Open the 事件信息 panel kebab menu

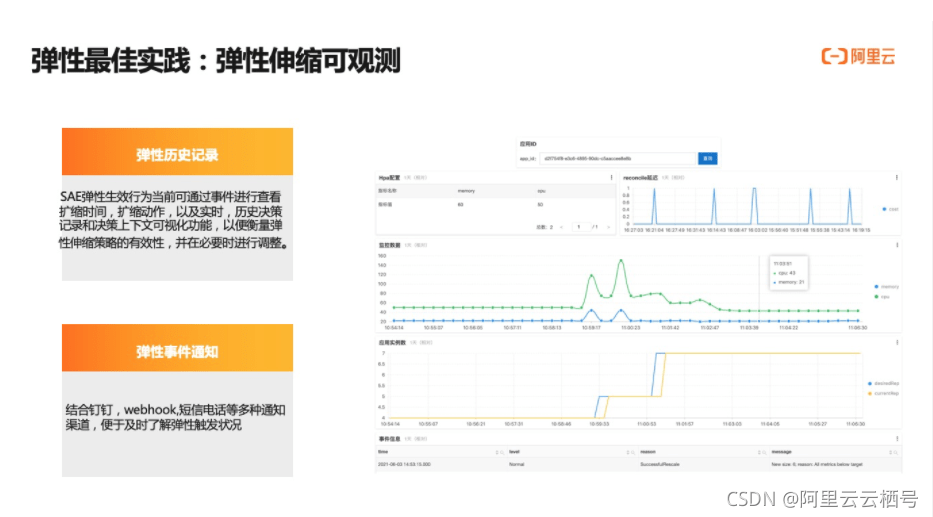pos(897,438)
